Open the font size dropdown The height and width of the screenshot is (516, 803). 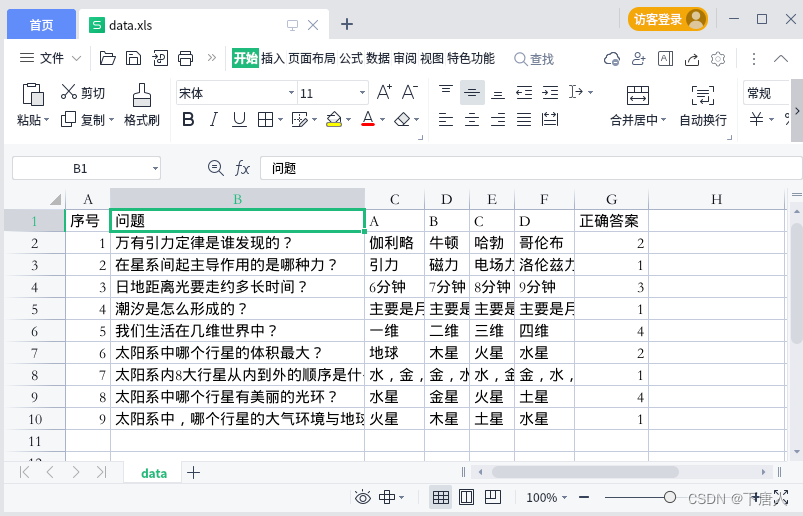(362, 93)
